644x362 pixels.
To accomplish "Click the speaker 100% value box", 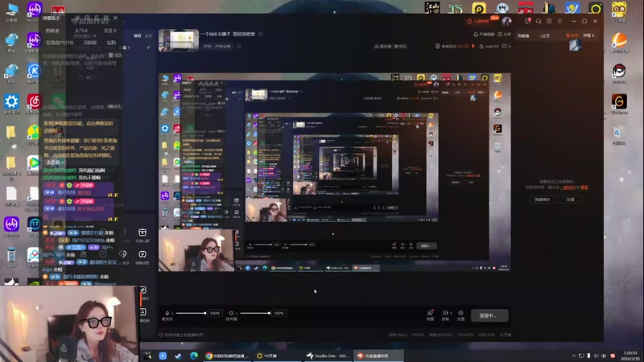I will [x=279, y=313].
